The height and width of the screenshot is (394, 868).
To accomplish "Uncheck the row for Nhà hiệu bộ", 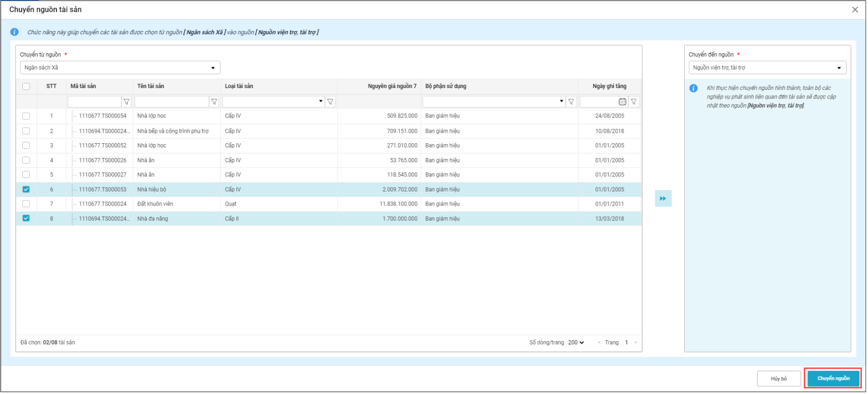I will 26,189.
